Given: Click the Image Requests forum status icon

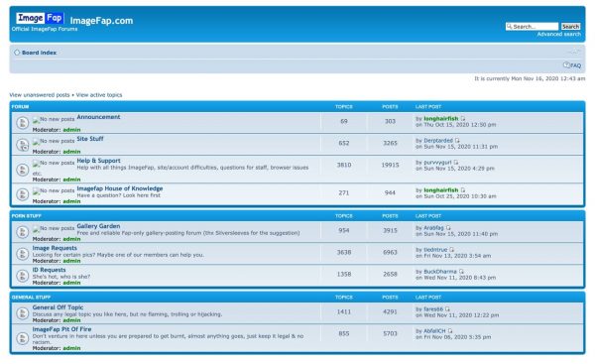Looking at the screenshot, I should [23, 254].
